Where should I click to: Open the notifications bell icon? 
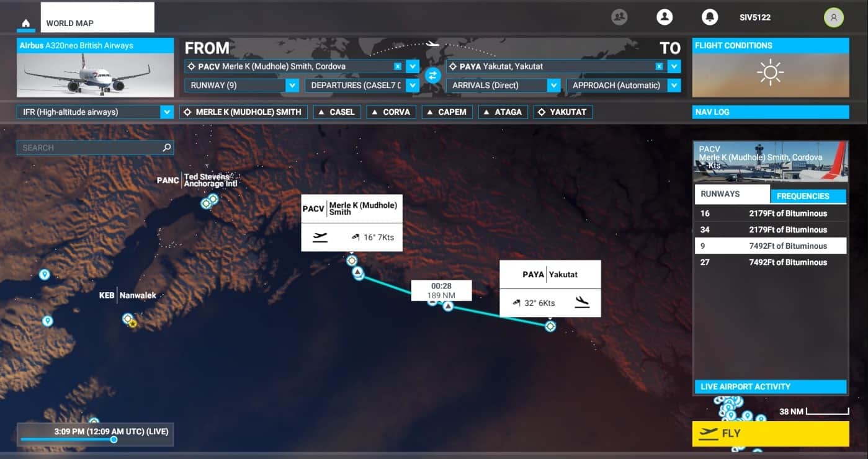(709, 17)
